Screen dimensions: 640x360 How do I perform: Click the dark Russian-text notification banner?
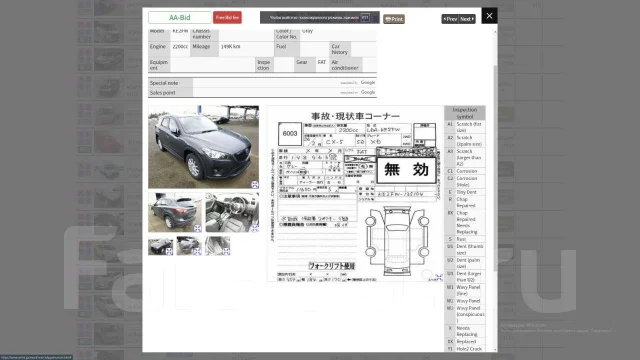point(320,18)
